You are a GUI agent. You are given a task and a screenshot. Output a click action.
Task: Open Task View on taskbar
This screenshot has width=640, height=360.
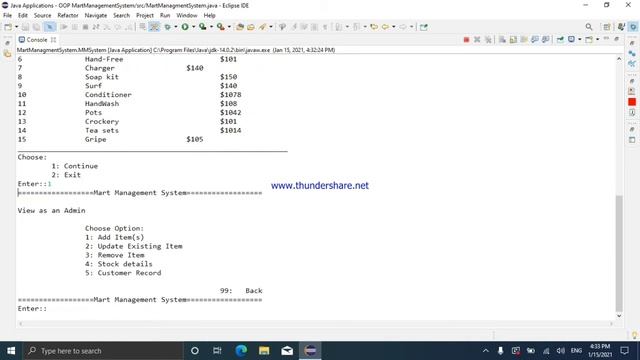coord(217,351)
